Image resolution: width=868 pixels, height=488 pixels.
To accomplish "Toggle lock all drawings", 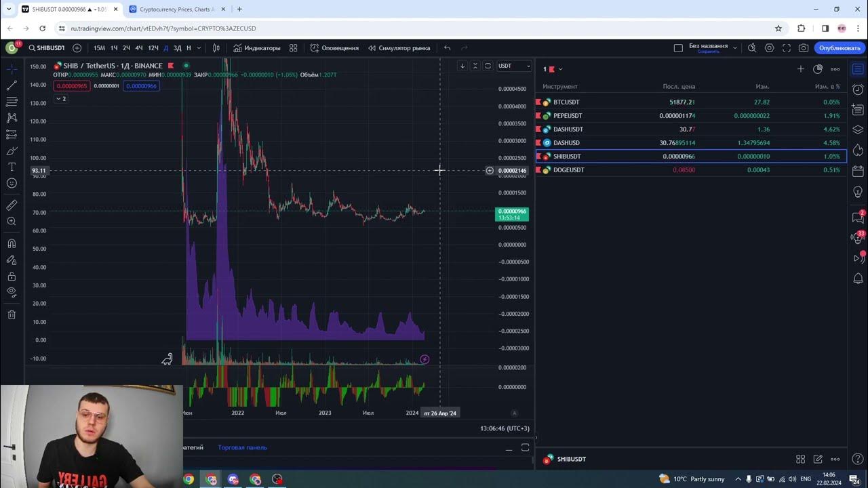I will (x=12, y=277).
